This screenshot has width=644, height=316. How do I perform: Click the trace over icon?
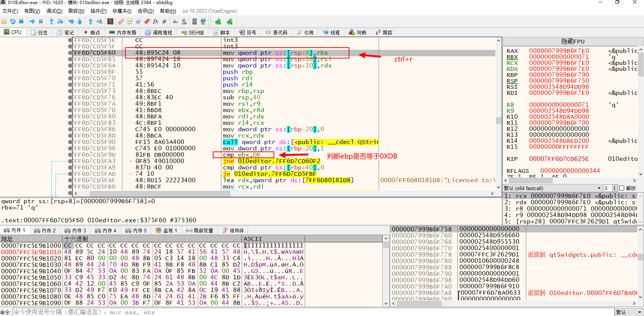(80, 21)
